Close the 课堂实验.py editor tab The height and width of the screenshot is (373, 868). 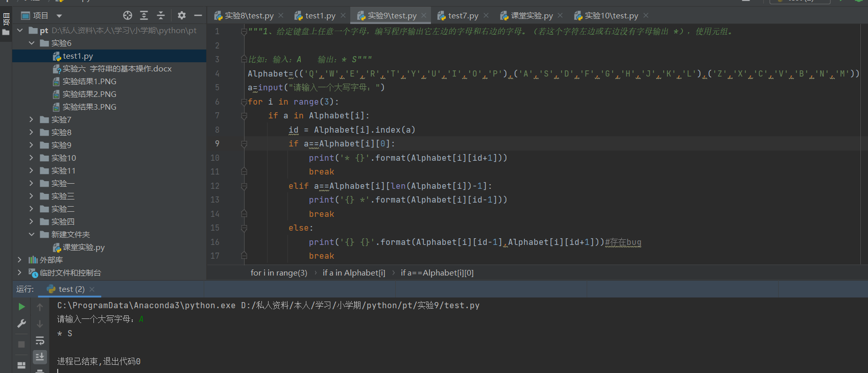(x=560, y=15)
